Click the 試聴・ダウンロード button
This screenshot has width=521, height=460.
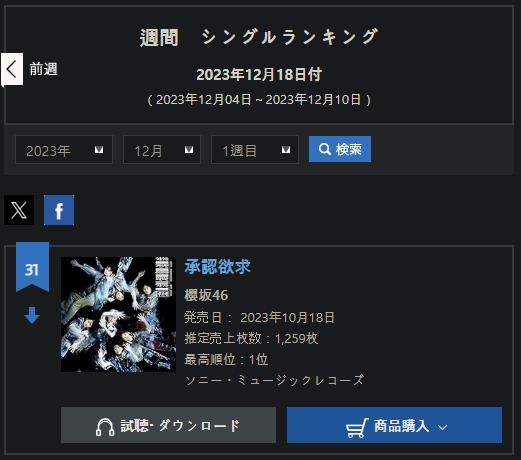point(168,425)
